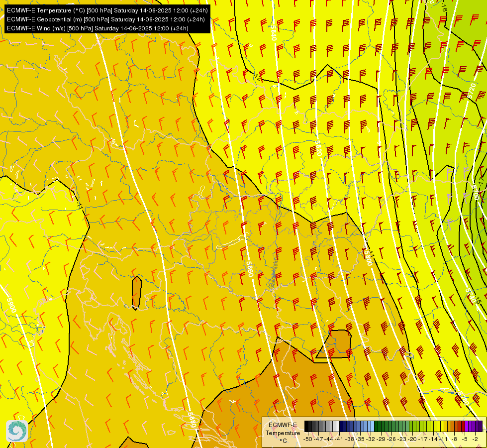Click the -8 legend value
487x448 pixels.
click(x=455, y=439)
